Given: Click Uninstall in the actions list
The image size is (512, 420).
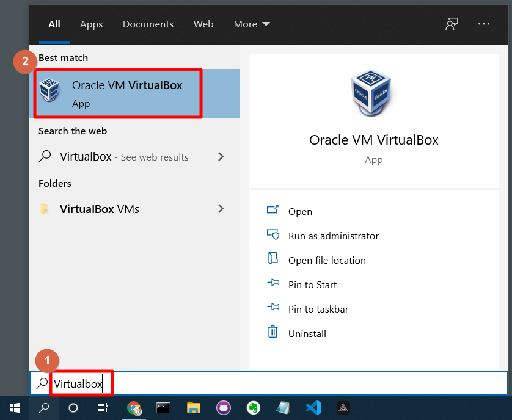Looking at the screenshot, I should coord(307,333).
